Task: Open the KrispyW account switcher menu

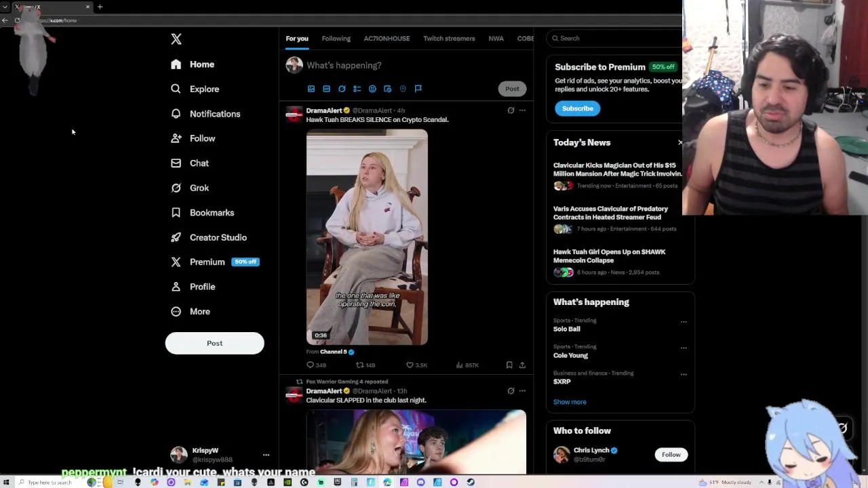Action: (x=220, y=455)
